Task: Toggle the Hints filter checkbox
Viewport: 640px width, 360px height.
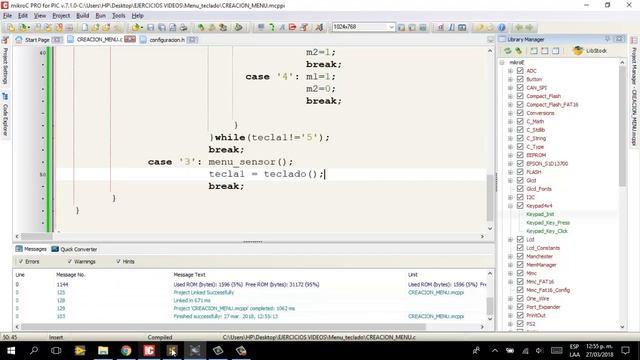Action: pyautogui.click(x=118, y=261)
